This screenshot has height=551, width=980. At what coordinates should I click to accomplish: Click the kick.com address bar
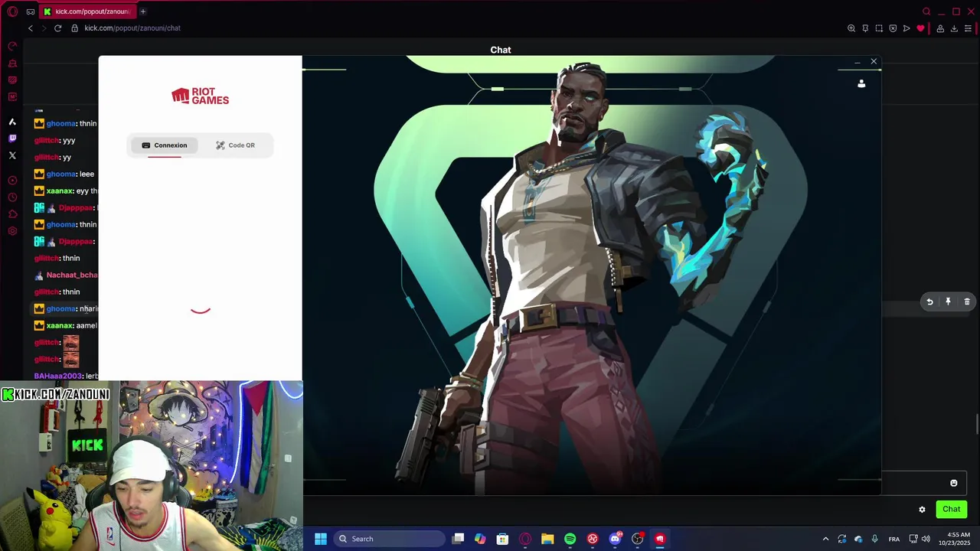tap(132, 28)
